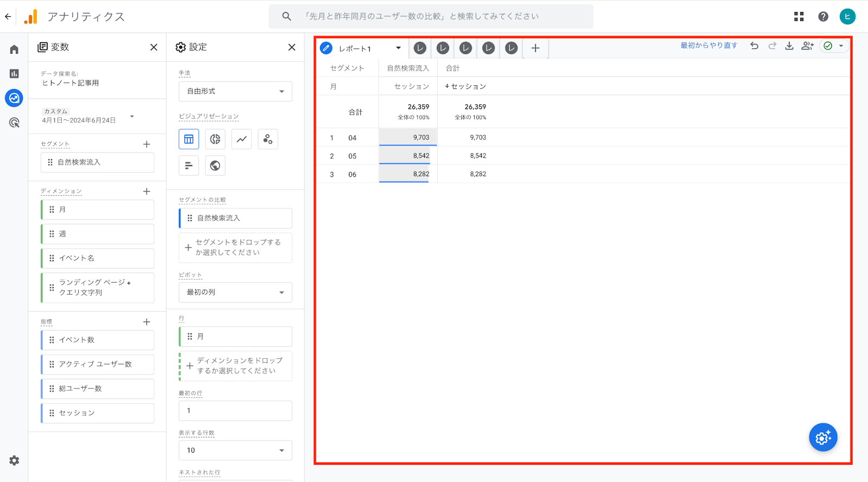This screenshot has height=482, width=868.
Task: Select the 総ユーザー数 metric
Action: (x=98, y=389)
